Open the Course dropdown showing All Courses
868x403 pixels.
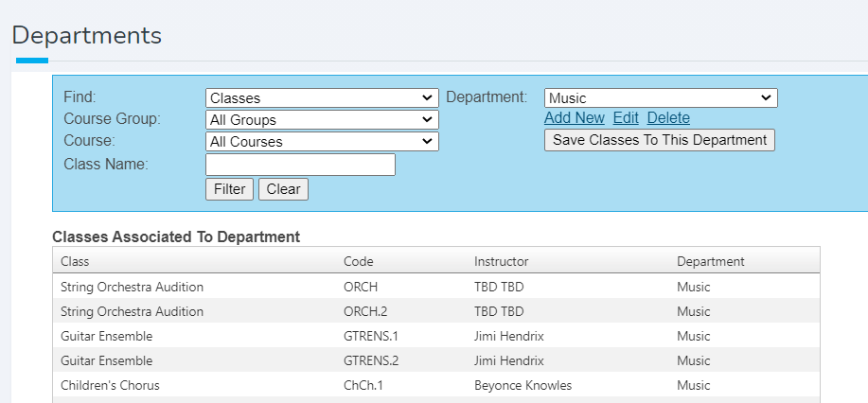point(322,141)
